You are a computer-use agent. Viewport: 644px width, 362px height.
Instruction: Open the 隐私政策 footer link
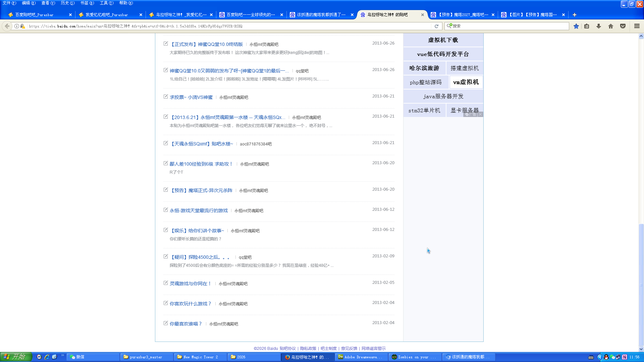[x=308, y=349]
